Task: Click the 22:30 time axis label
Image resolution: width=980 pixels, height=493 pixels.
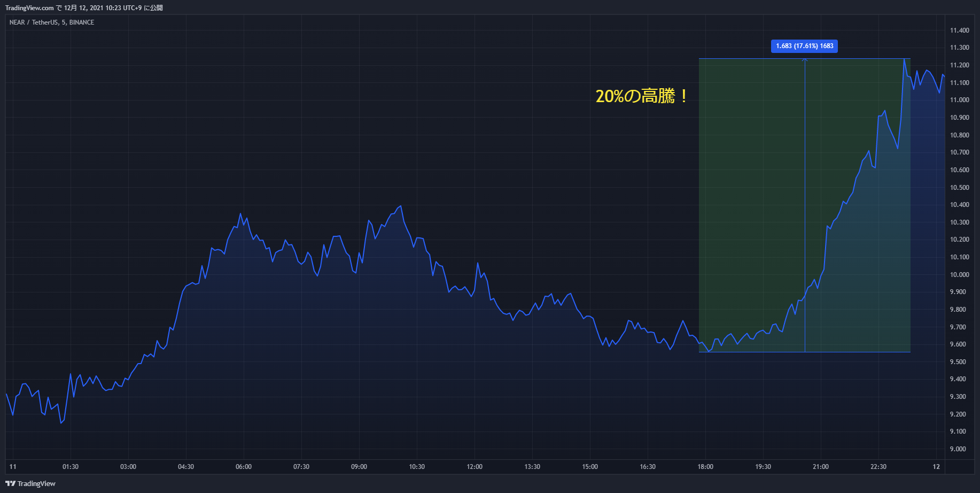Action: (x=878, y=467)
